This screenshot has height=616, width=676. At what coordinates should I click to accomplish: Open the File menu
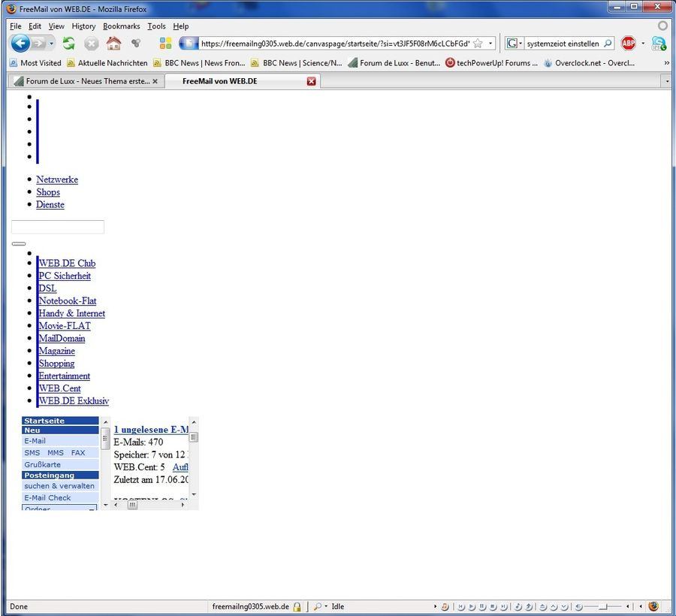click(16, 26)
